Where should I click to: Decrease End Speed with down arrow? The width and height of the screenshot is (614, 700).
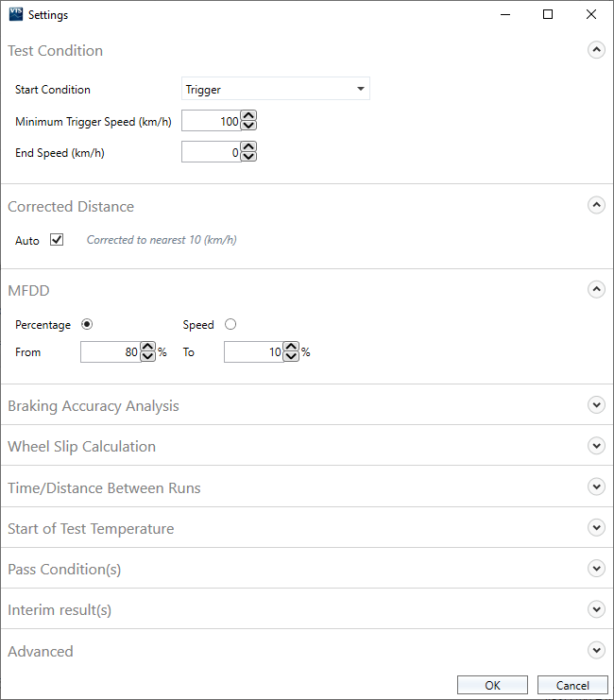click(248, 157)
